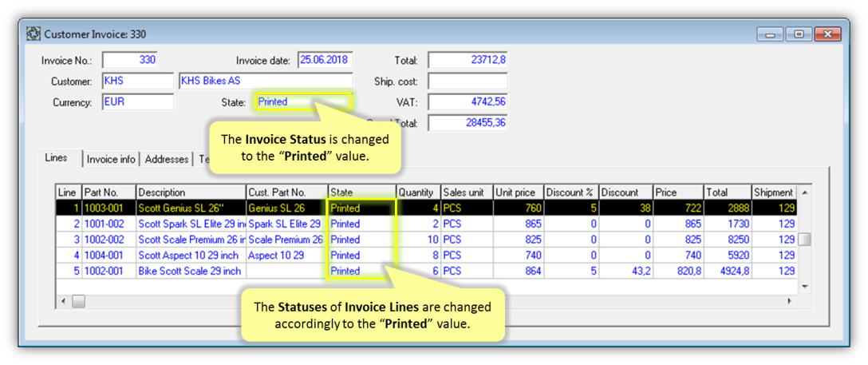Click customer part Spark SL Elite 29
Image resolution: width=868 pixels, height=365 pixels.
pos(287,224)
